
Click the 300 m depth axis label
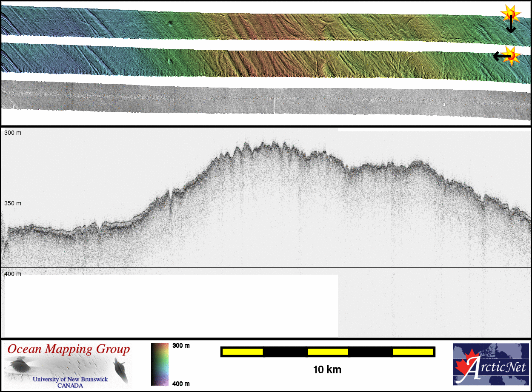(x=13, y=133)
